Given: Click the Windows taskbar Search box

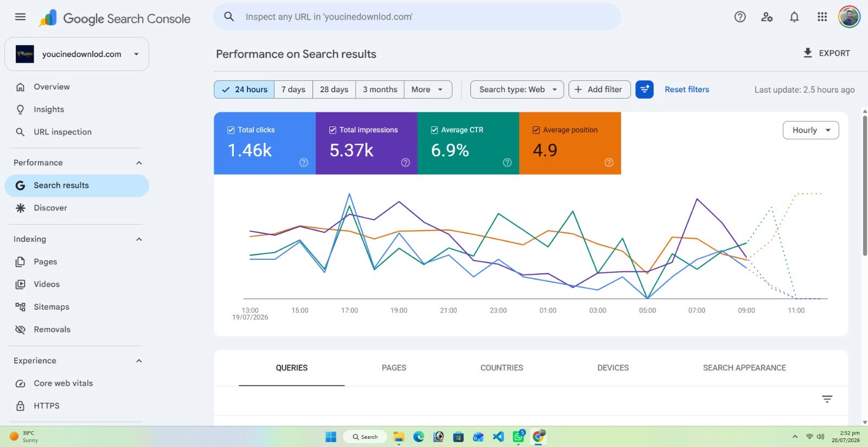Looking at the screenshot, I should pyautogui.click(x=365, y=437).
